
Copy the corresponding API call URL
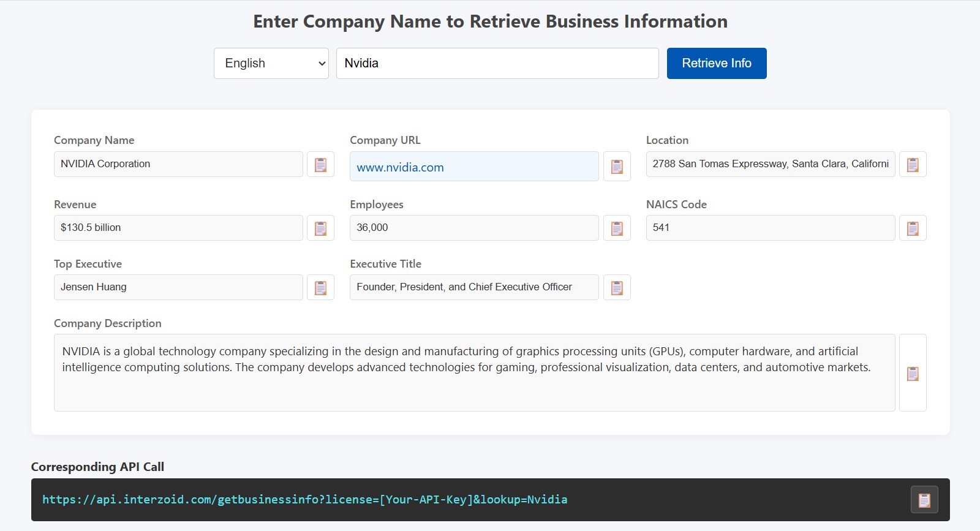pos(924,500)
